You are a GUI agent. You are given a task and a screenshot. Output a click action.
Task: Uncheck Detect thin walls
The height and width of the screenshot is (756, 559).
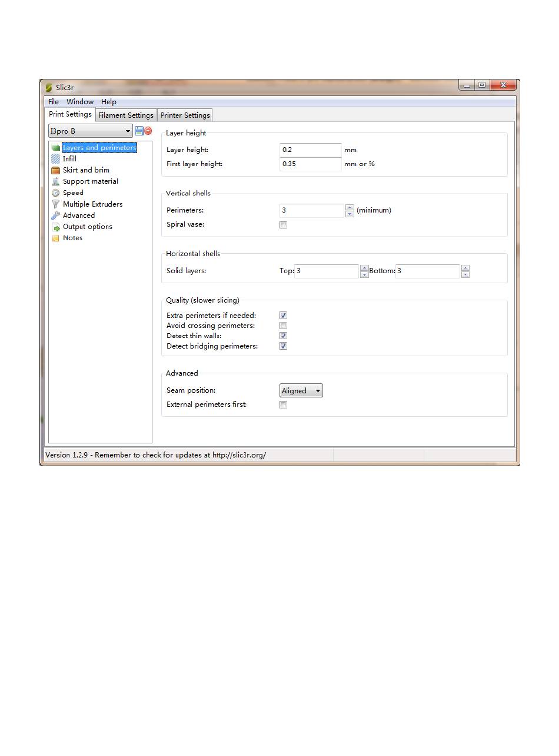283,336
